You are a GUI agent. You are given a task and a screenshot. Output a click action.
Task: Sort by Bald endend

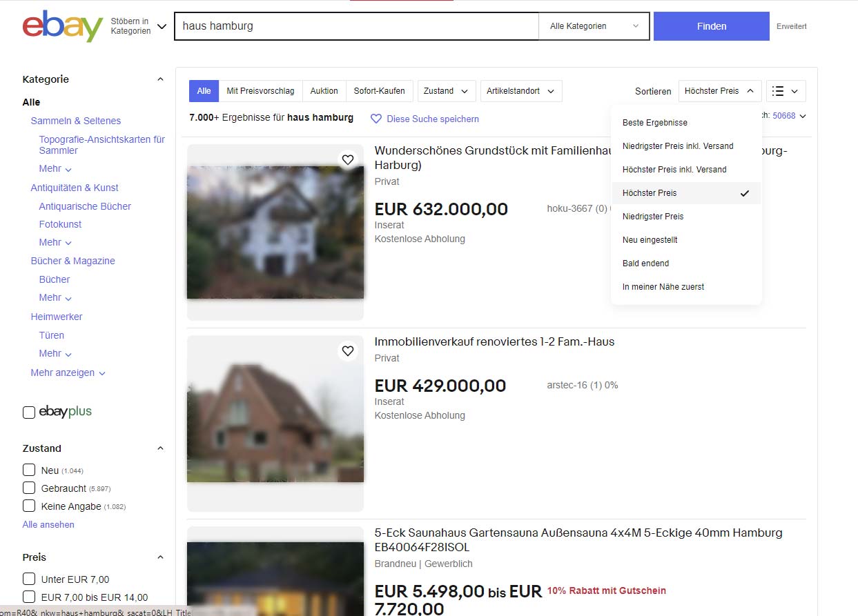tap(686, 264)
